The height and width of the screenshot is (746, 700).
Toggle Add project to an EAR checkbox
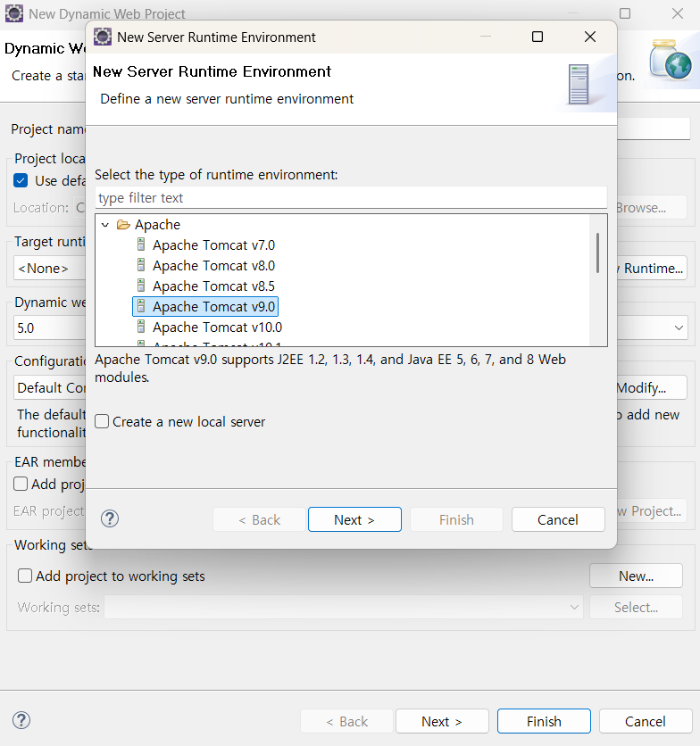[x=21, y=484]
